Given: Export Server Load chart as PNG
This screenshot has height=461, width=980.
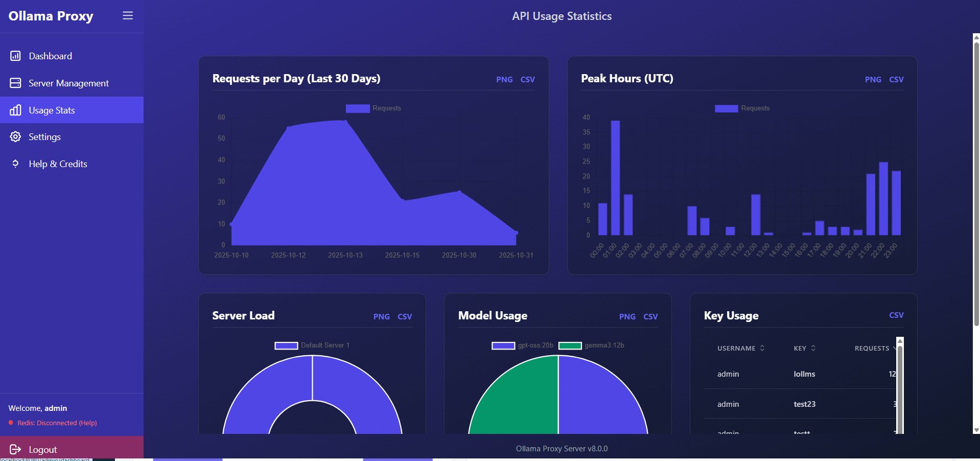Looking at the screenshot, I should 382,317.
